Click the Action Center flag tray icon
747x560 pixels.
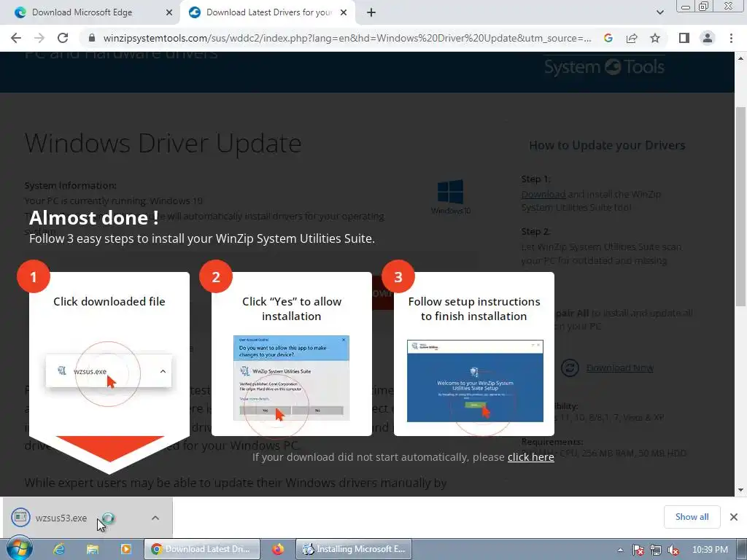tap(638, 550)
